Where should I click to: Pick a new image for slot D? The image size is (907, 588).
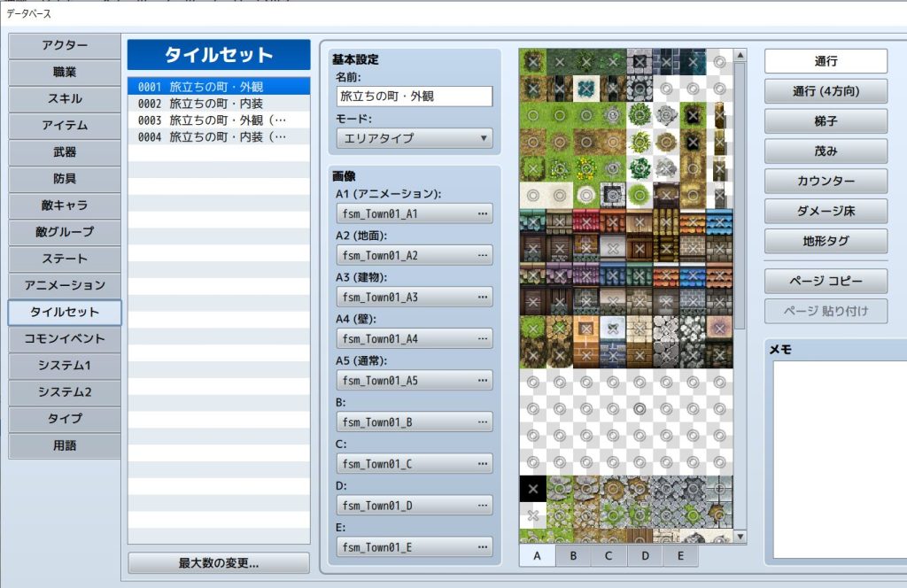tap(482, 505)
